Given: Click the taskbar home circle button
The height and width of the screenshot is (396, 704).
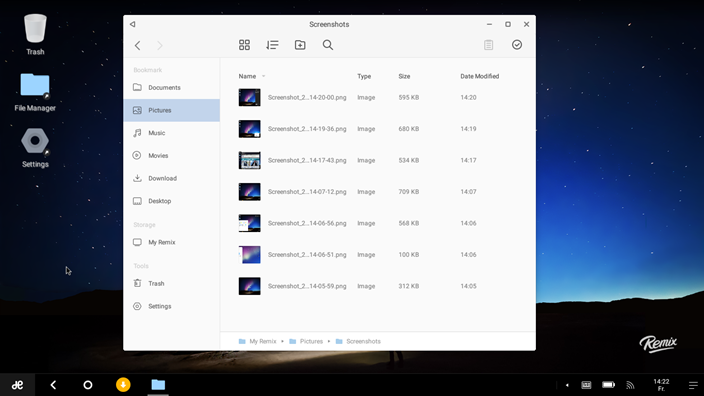Looking at the screenshot, I should (x=88, y=385).
